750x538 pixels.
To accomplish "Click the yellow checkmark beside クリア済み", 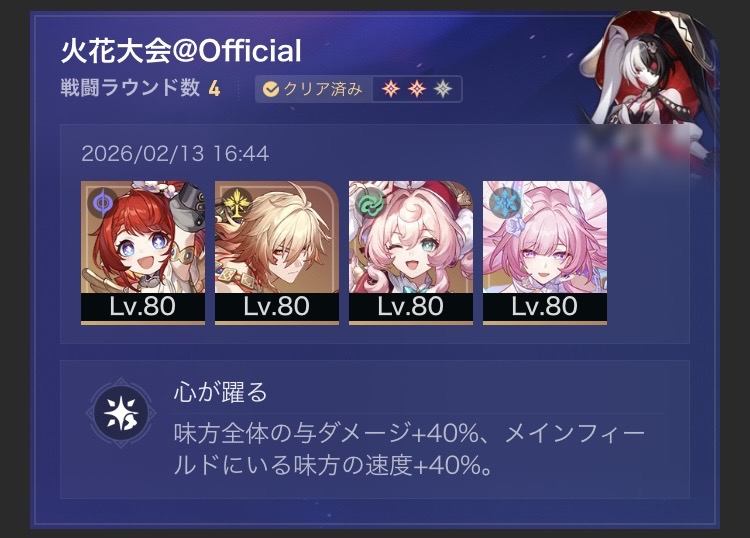I will pyautogui.click(x=271, y=89).
